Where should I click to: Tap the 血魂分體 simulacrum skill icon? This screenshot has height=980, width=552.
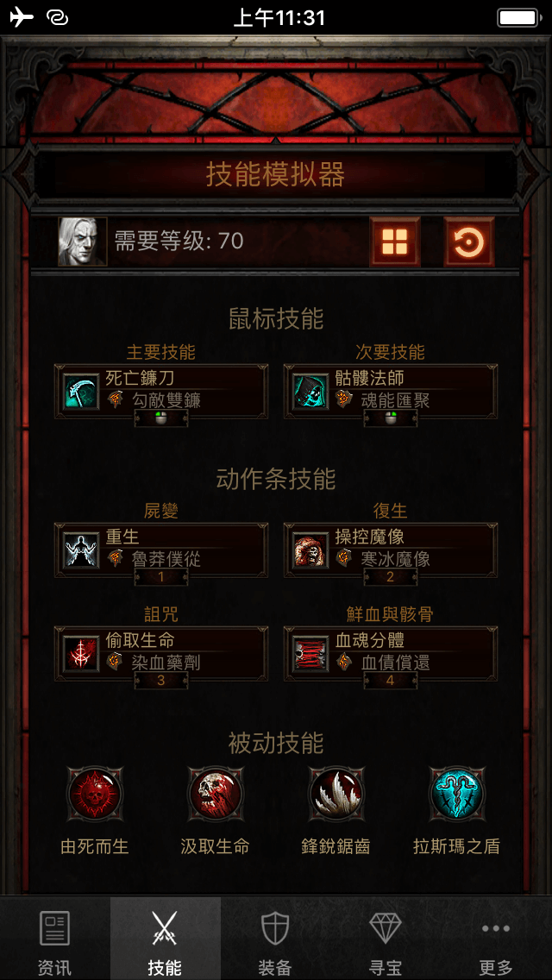point(311,654)
